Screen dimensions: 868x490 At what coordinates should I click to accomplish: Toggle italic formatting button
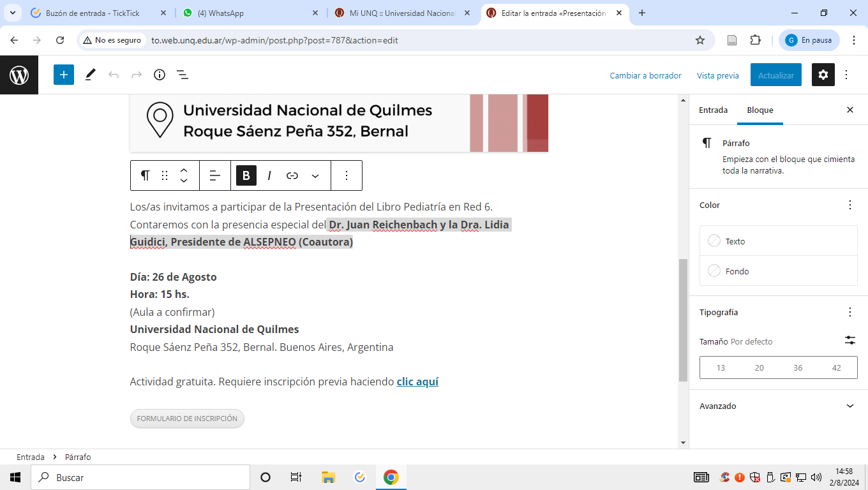point(269,175)
